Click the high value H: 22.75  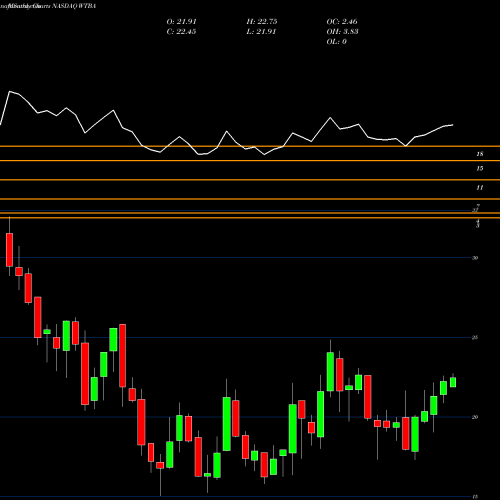(262, 21)
